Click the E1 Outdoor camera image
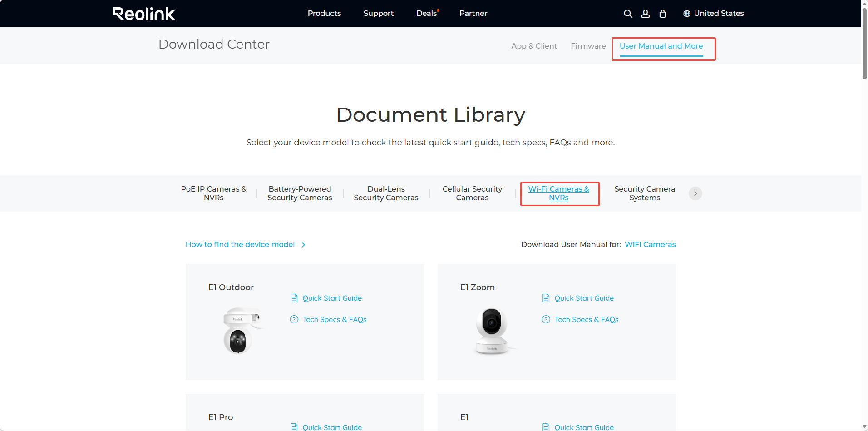This screenshot has height=431, width=868. pyautogui.click(x=242, y=331)
